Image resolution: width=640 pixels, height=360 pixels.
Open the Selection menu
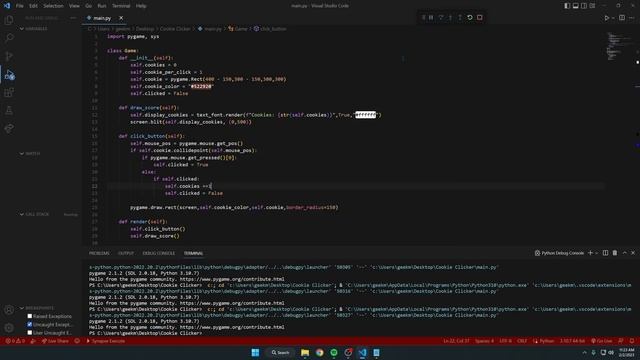[53, 6]
